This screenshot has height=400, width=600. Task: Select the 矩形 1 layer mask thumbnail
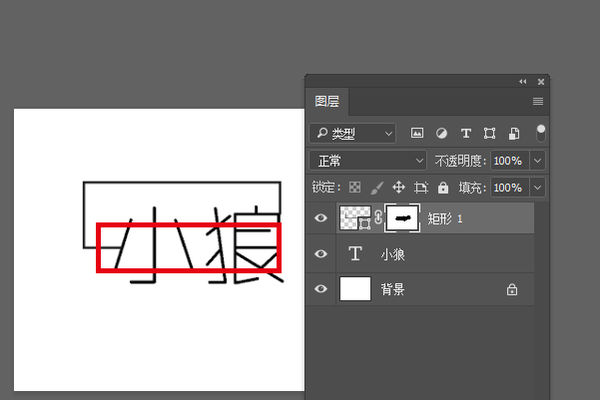tap(402, 218)
